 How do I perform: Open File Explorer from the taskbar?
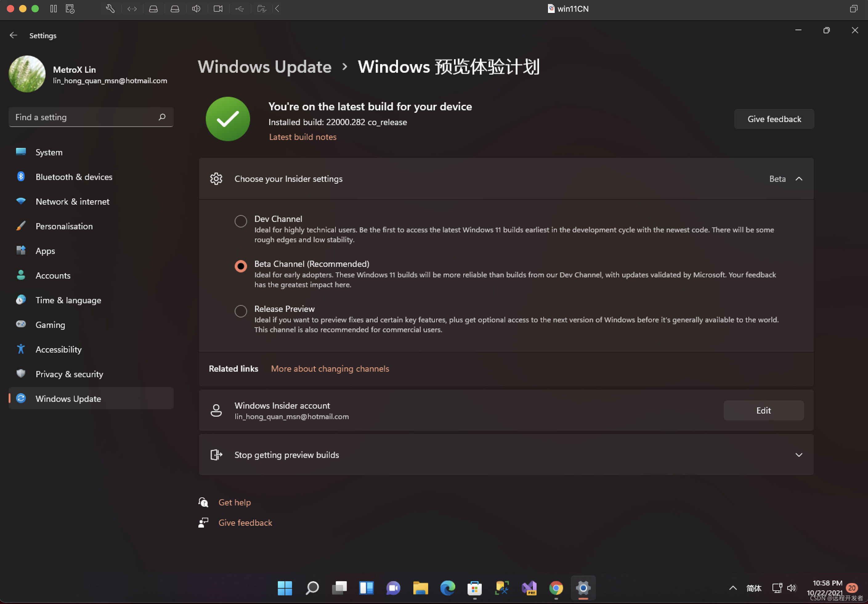coord(420,587)
